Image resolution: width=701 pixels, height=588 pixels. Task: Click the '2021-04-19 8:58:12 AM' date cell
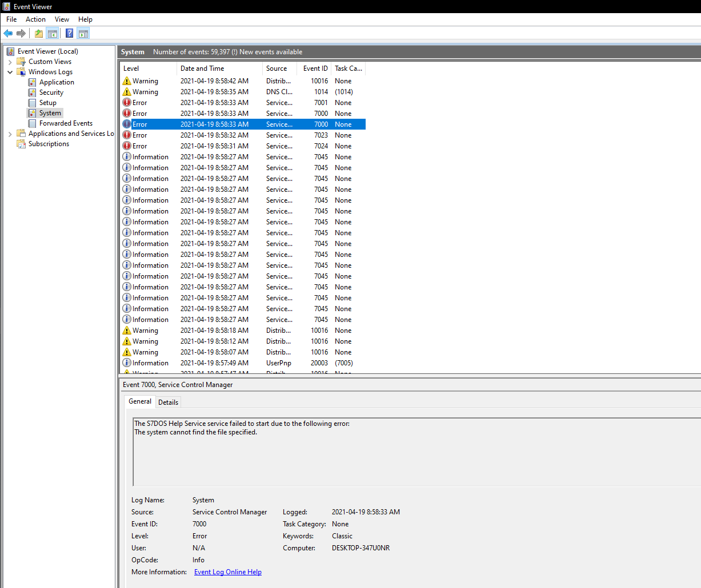click(x=214, y=341)
